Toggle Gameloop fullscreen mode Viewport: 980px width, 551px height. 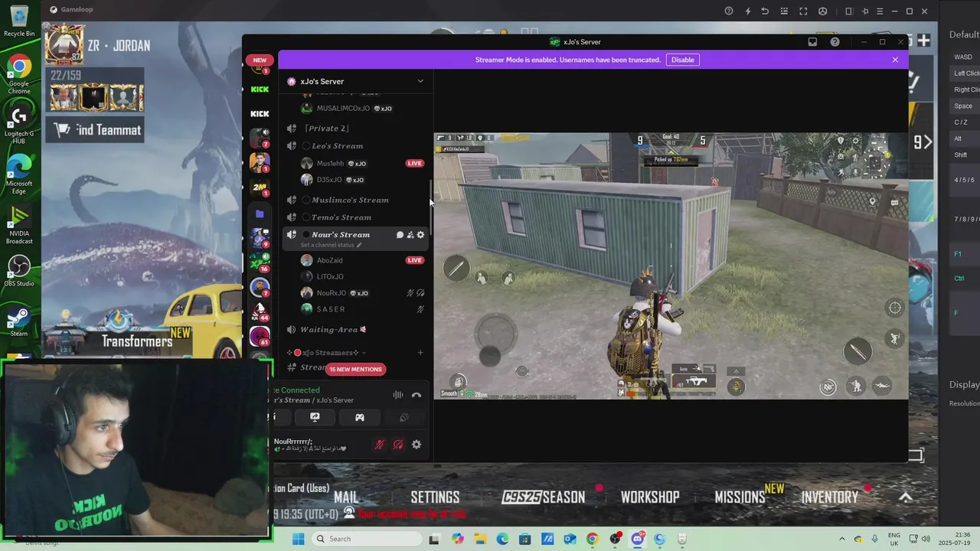pyautogui.click(x=803, y=11)
